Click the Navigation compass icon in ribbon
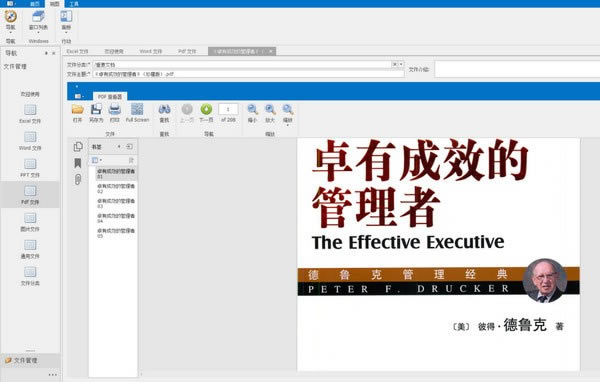600x382 pixels. pos(11,17)
